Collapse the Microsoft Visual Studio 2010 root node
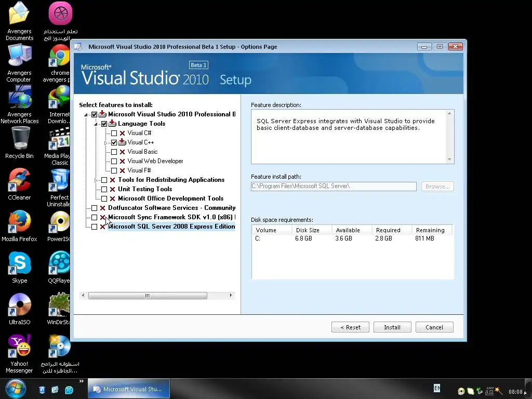This screenshot has height=399, width=532. 86,115
